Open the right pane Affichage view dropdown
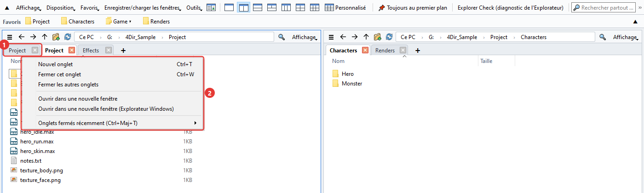This screenshot has width=644, height=193. tap(626, 37)
